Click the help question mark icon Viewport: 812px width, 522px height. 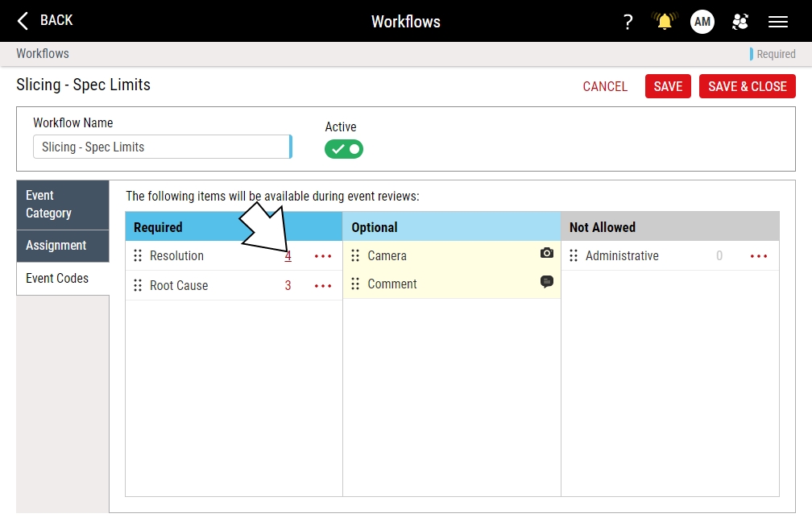tap(628, 22)
